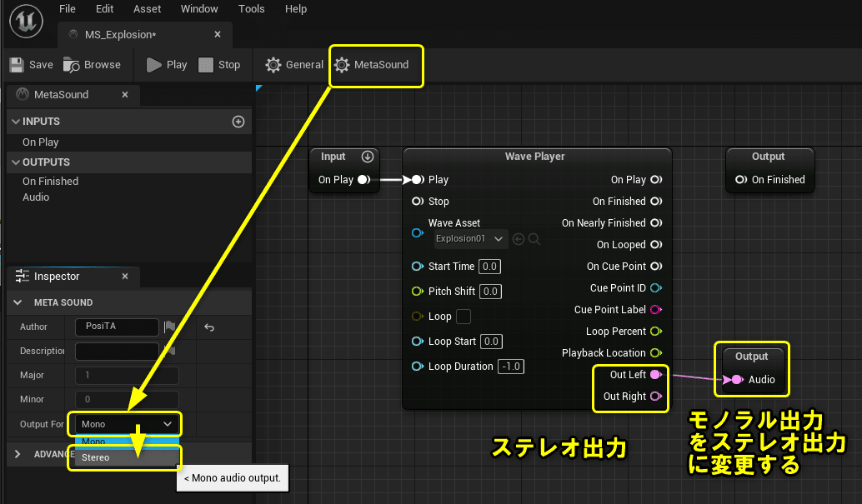
Task: Click the Wave Player Play input pin
Action: click(418, 180)
